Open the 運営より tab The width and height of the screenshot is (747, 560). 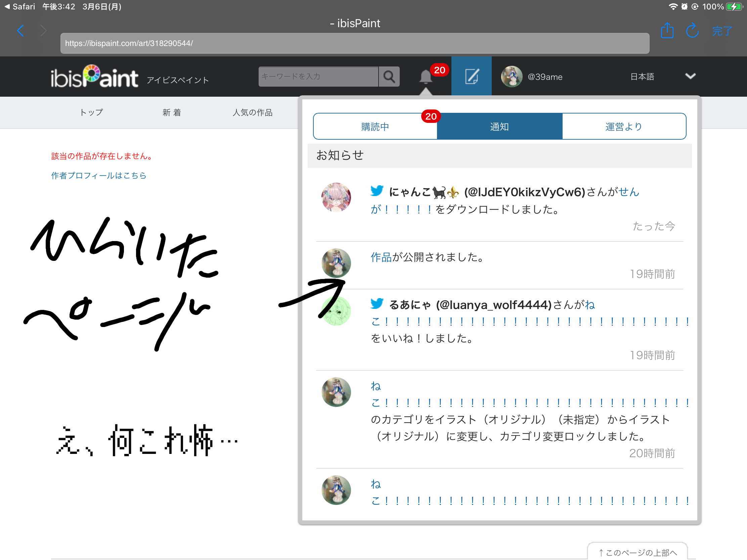[623, 127]
